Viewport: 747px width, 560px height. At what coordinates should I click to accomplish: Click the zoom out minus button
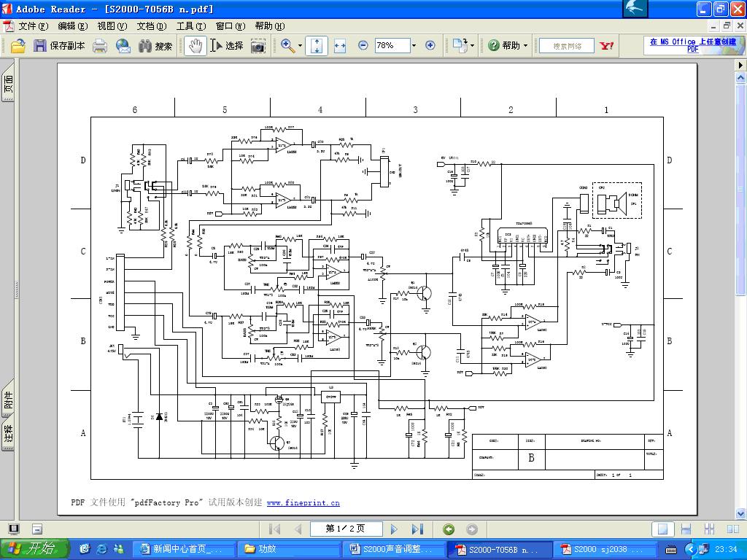tap(363, 45)
